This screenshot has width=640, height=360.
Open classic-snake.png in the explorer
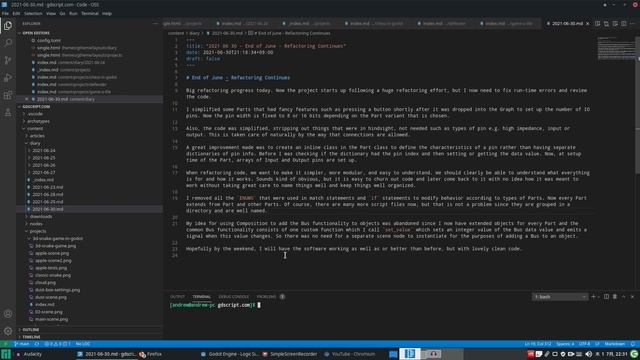[x=53, y=275]
